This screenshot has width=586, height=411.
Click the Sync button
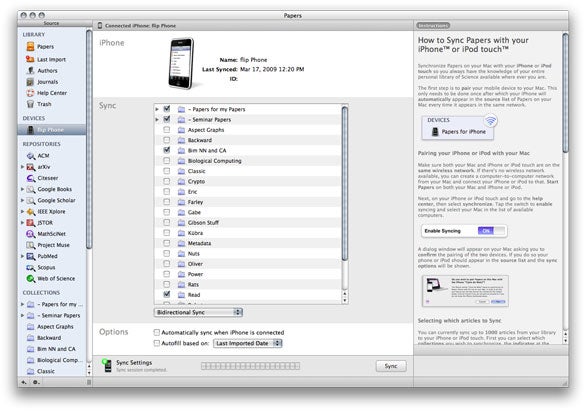[x=391, y=366]
